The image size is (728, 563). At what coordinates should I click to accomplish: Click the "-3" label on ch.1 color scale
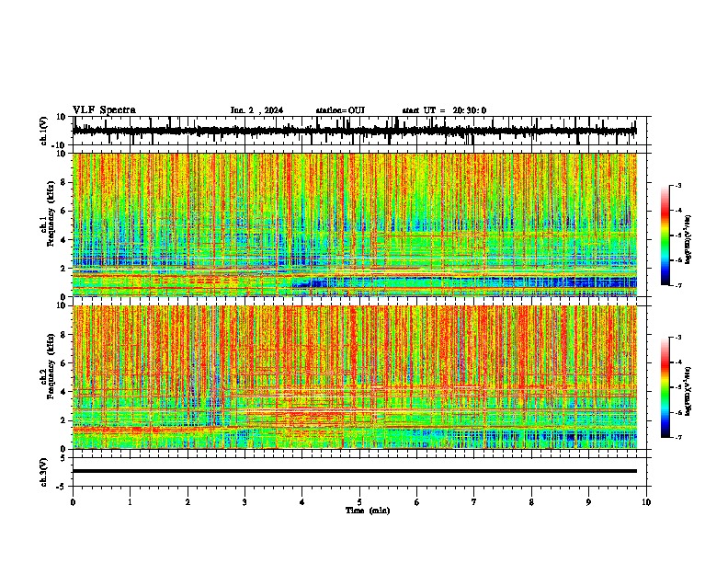click(x=677, y=186)
